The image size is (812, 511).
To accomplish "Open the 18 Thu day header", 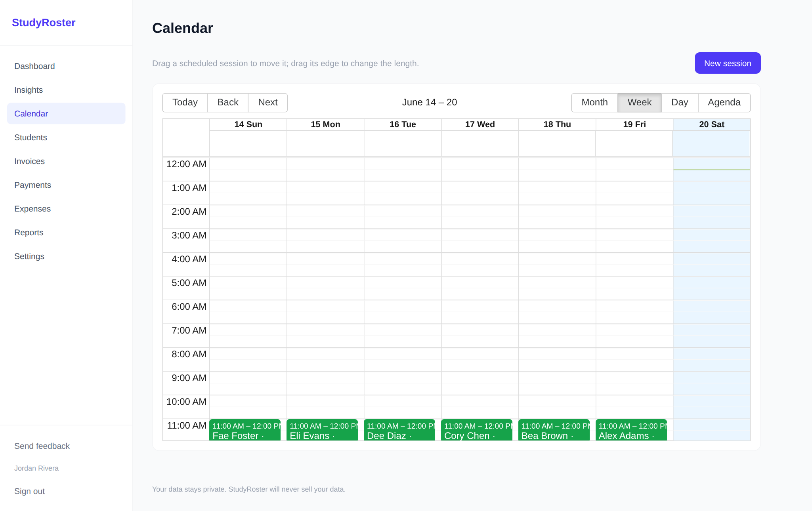I will [x=557, y=124].
